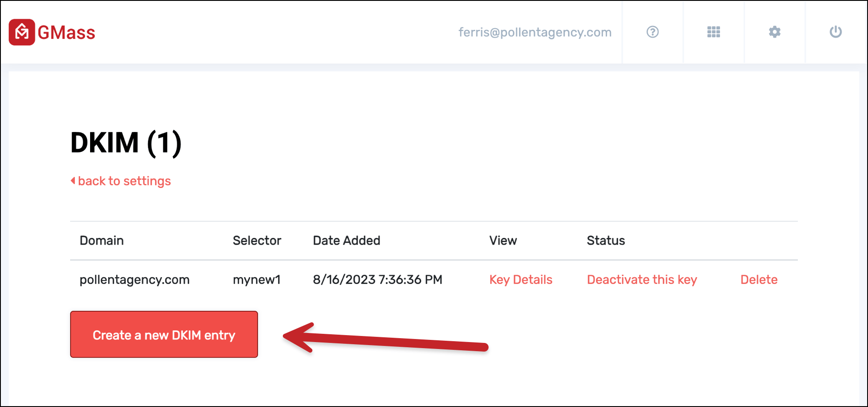The width and height of the screenshot is (868, 407).
Task: Click the back arrow caret icon
Action: click(x=73, y=181)
